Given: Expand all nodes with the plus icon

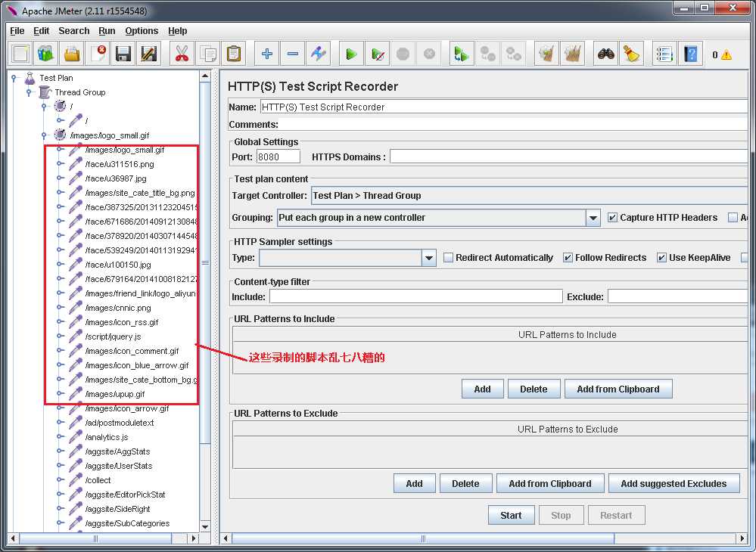Looking at the screenshot, I should click(266, 54).
